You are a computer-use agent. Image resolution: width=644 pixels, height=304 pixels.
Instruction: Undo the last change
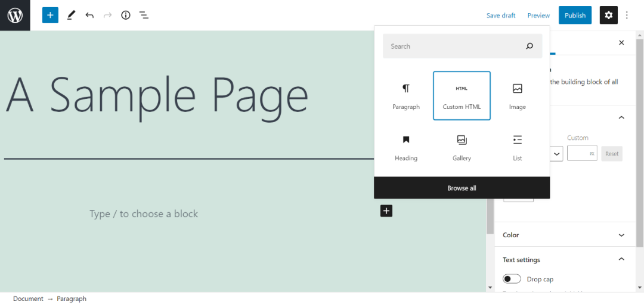pyautogui.click(x=89, y=15)
